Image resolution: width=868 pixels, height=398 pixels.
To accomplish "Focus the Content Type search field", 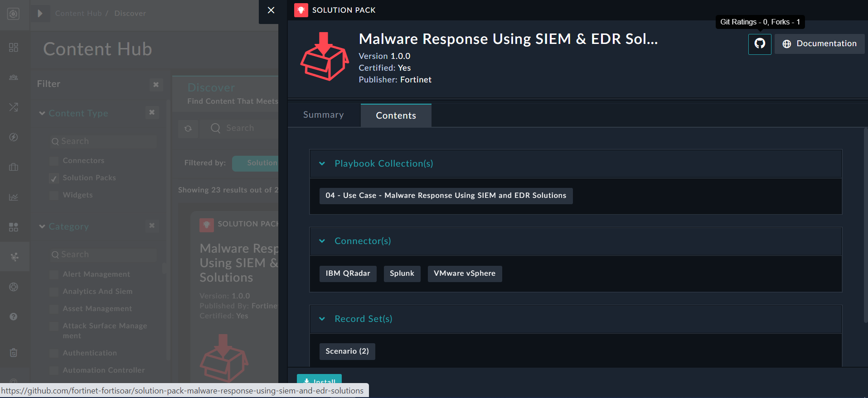I will [103, 141].
